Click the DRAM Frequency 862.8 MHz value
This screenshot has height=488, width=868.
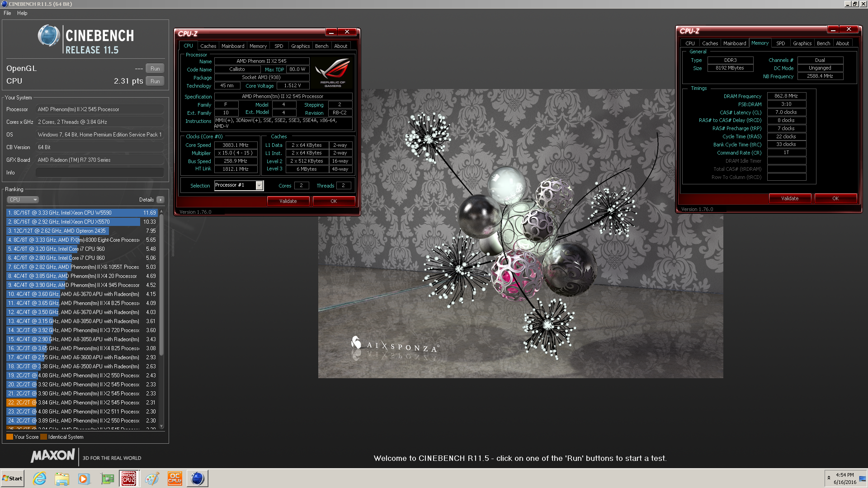pos(786,96)
